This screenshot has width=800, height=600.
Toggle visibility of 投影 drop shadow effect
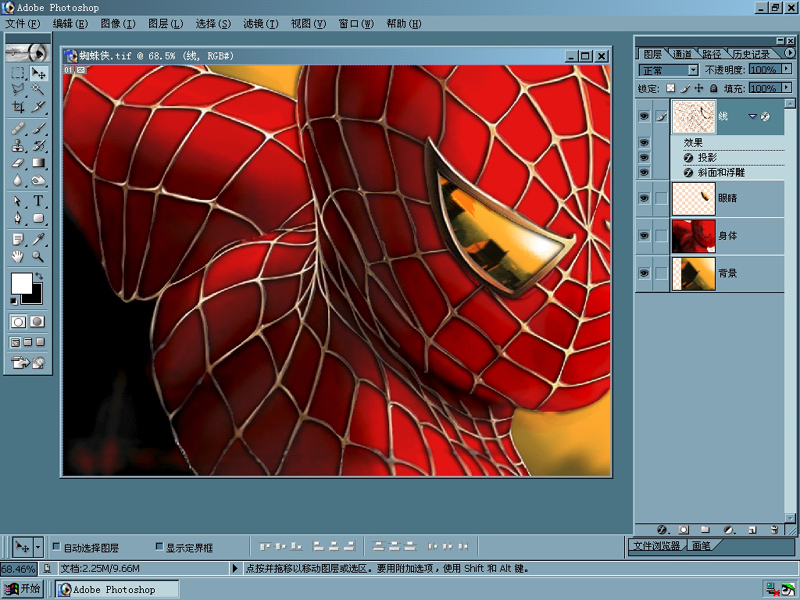(644, 157)
